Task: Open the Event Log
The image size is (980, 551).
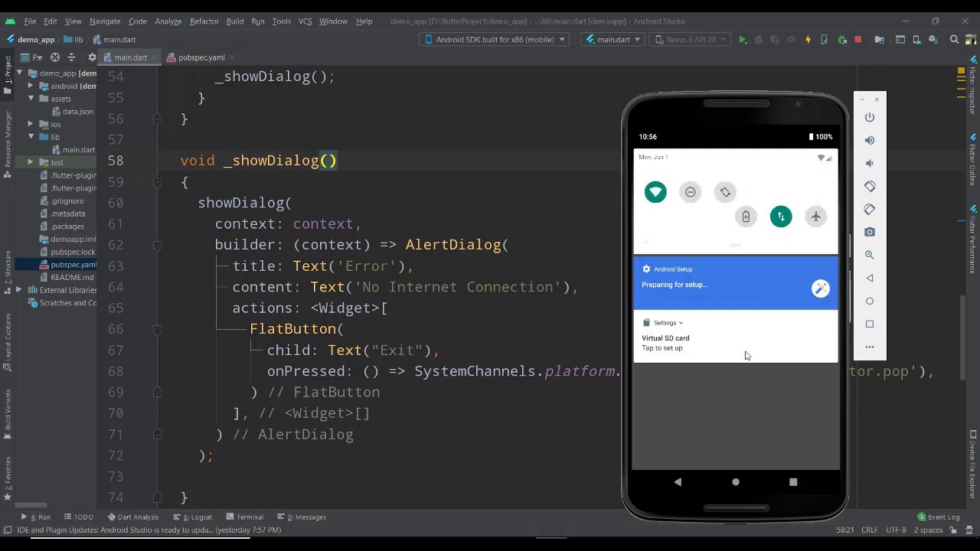Action: (x=939, y=517)
